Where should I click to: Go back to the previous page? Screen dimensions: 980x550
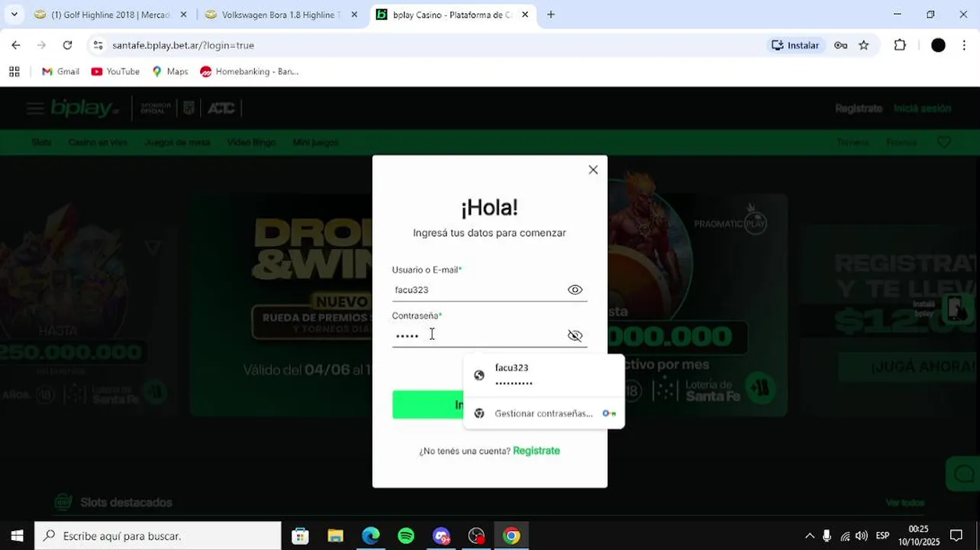click(16, 45)
